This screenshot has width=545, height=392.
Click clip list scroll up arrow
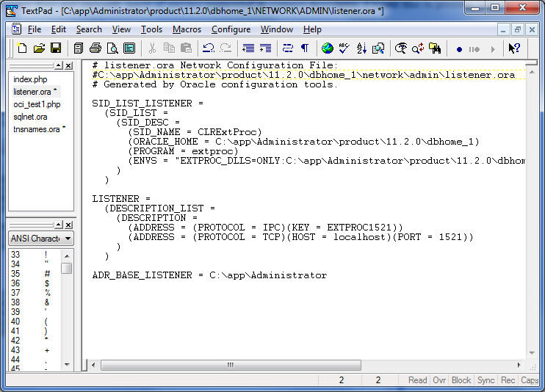67,255
